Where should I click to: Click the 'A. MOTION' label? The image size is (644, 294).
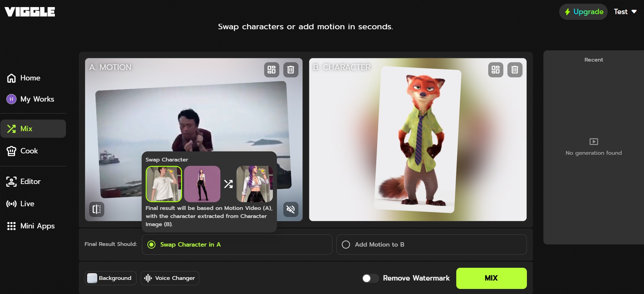110,67
